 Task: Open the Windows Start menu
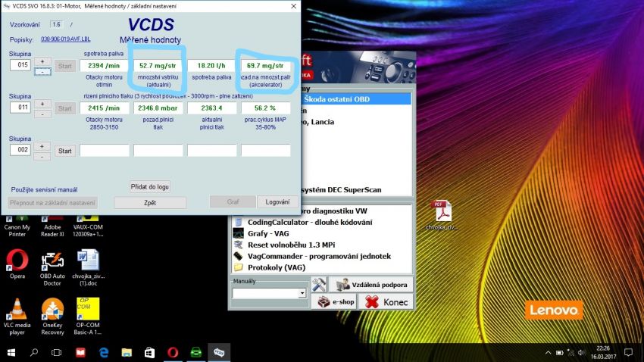click(11, 352)
